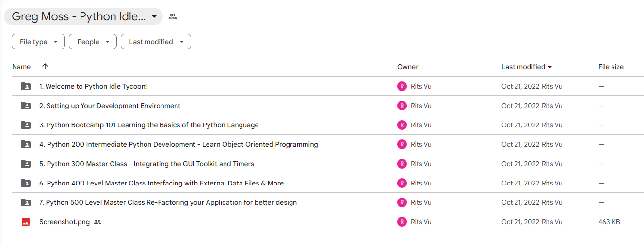Open the Python 400 Level Master Class folder
Image resolution: width=644 pixels, height=246 pixels.
161,183
